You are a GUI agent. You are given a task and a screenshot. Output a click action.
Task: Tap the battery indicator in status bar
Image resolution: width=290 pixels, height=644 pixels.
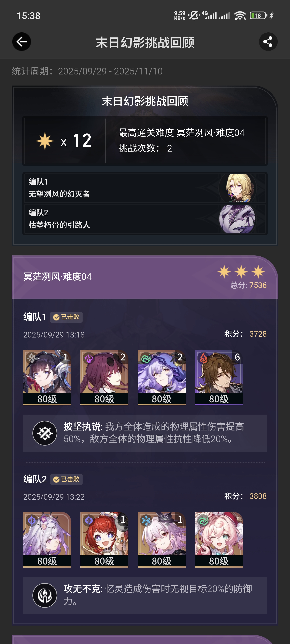pos(258,16)
